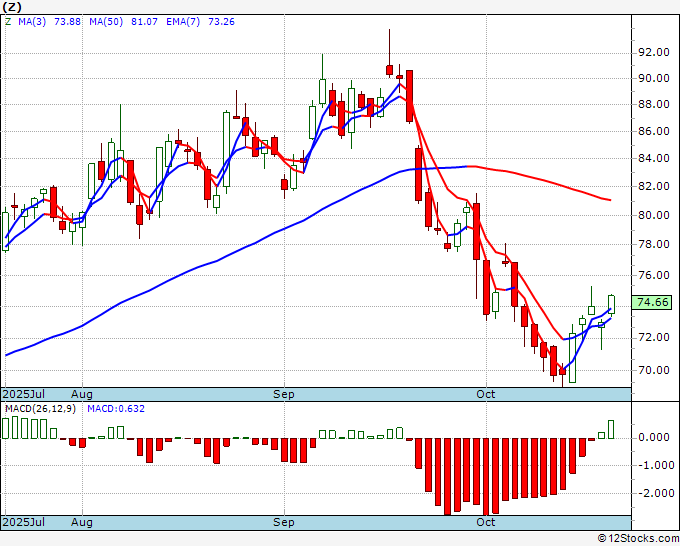Click the highest candlestick wick above 92.00
This screenshot has width=680, height=546.
click(389, 47)
